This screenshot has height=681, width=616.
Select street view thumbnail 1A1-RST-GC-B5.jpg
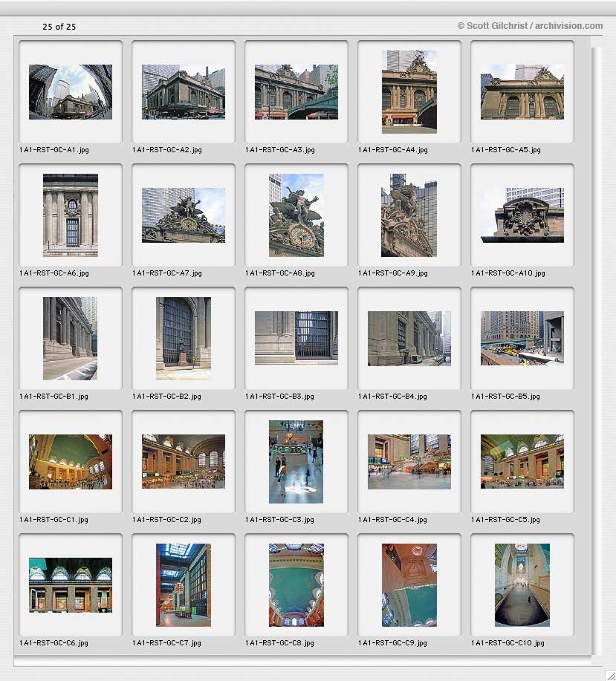522,339
